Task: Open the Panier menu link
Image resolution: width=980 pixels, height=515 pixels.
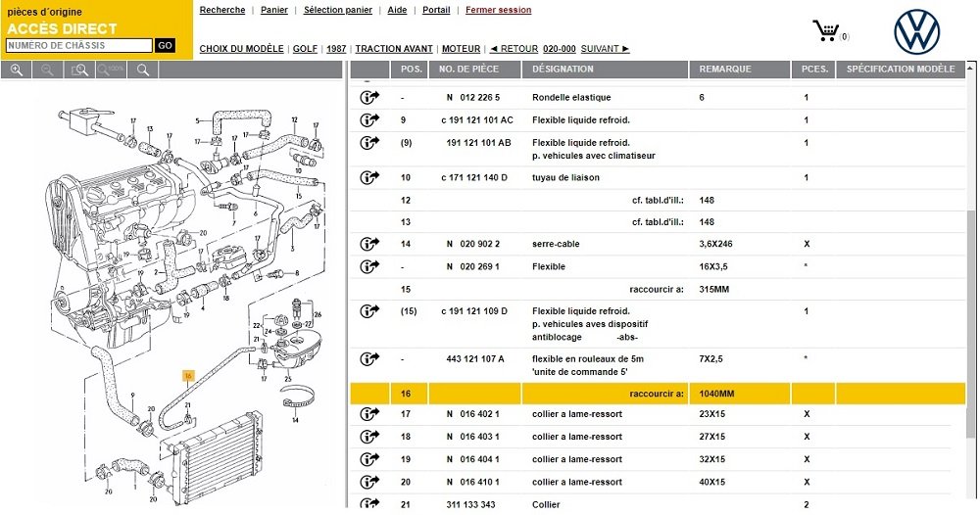Action: click(x=273, y=10)
